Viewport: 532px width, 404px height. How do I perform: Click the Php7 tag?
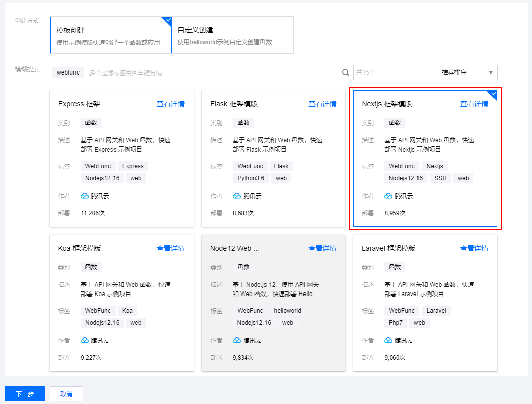[x=396, y=323]
